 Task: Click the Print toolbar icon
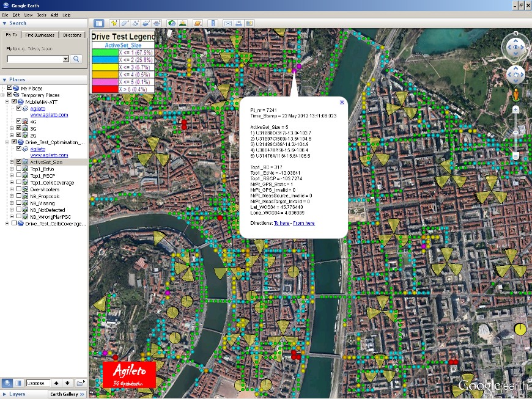pos(239,23)
